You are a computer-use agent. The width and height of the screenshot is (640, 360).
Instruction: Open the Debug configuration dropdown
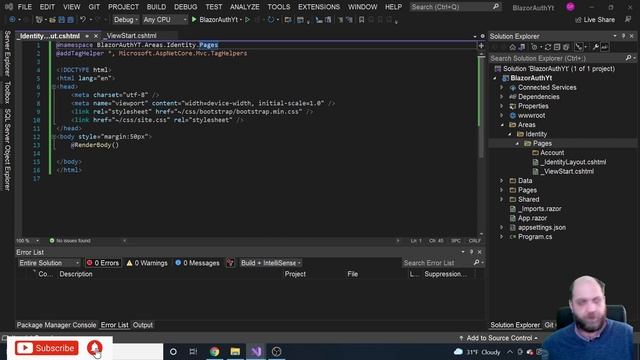[x=125, y=20]
